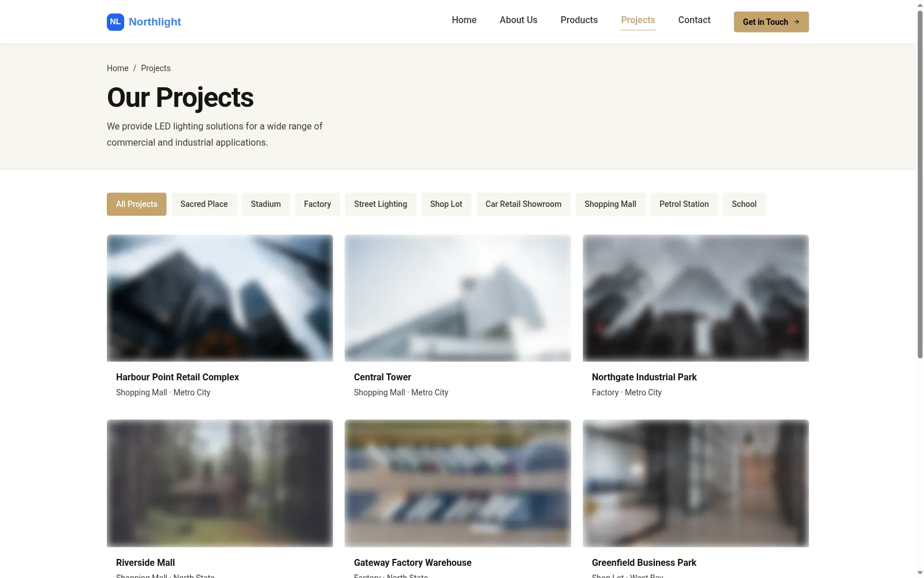Open the Harbour Point Retail Complex thumbnail
This screenshot has height=578, width=924.
pyautogui.click(x=220, y=298)
